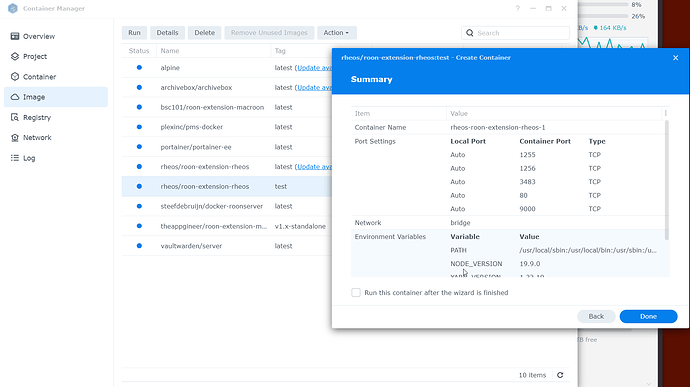Focus the Search input field
This screenshot has height=387, width=690.
coord(515,33)
